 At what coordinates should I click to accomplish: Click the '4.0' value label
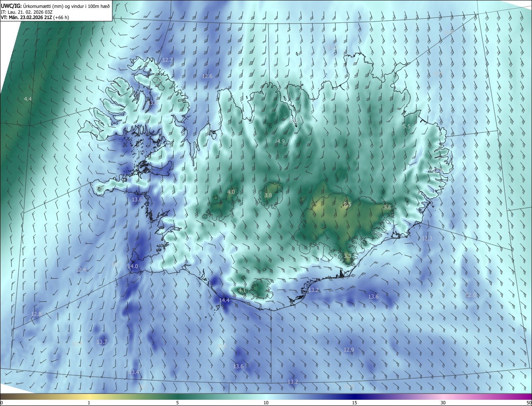click(231, 192)
